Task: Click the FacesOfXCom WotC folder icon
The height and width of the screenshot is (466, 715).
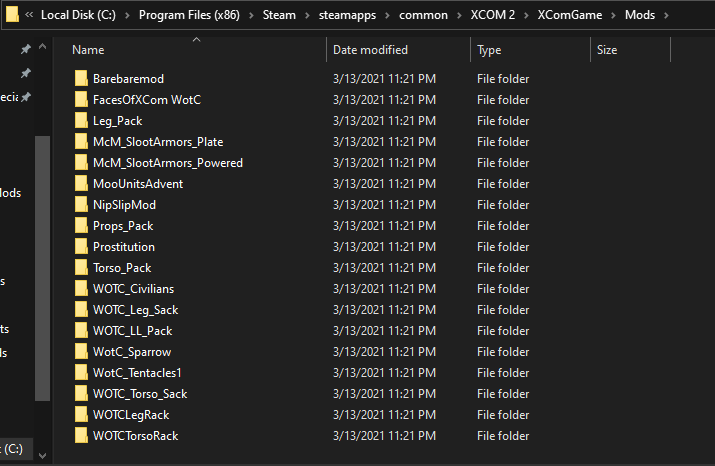Action: [81, 99]
